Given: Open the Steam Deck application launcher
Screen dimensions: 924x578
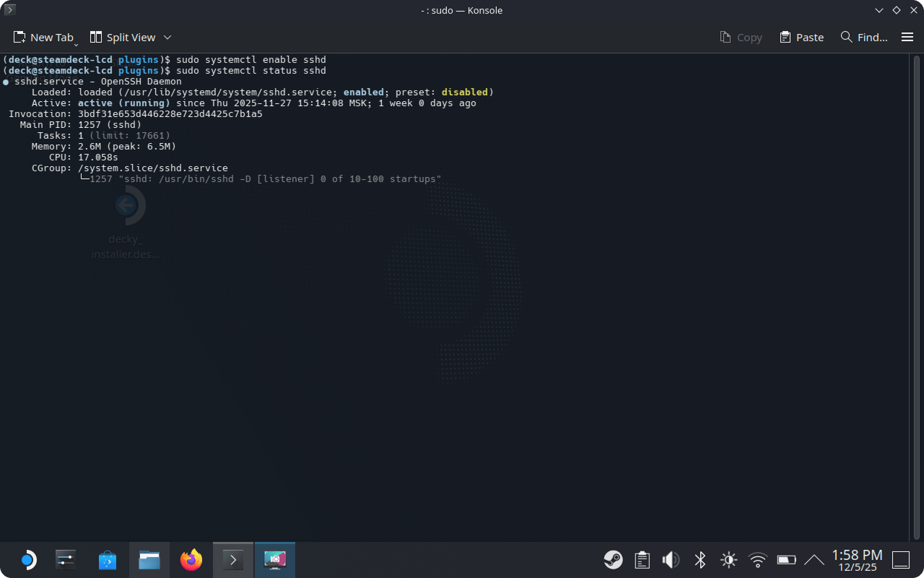Looking at the screenshot, I should [x=27, y=560].
